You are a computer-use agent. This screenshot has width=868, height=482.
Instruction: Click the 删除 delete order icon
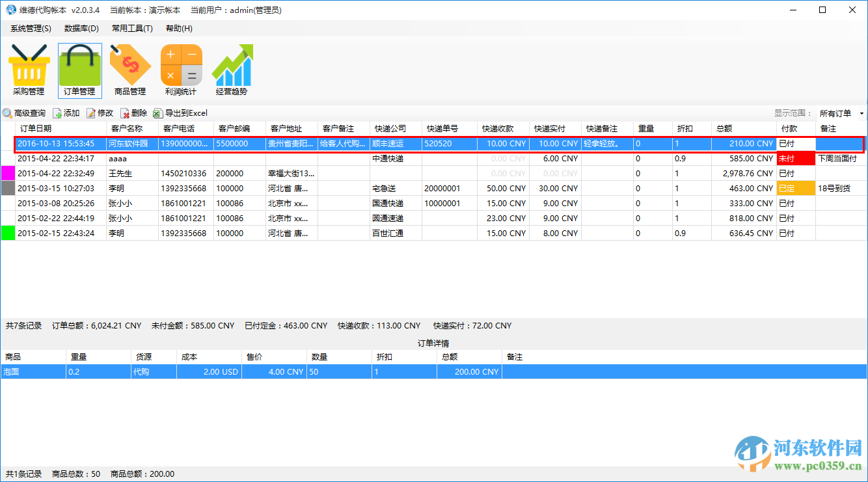click(x=133, y=113)
